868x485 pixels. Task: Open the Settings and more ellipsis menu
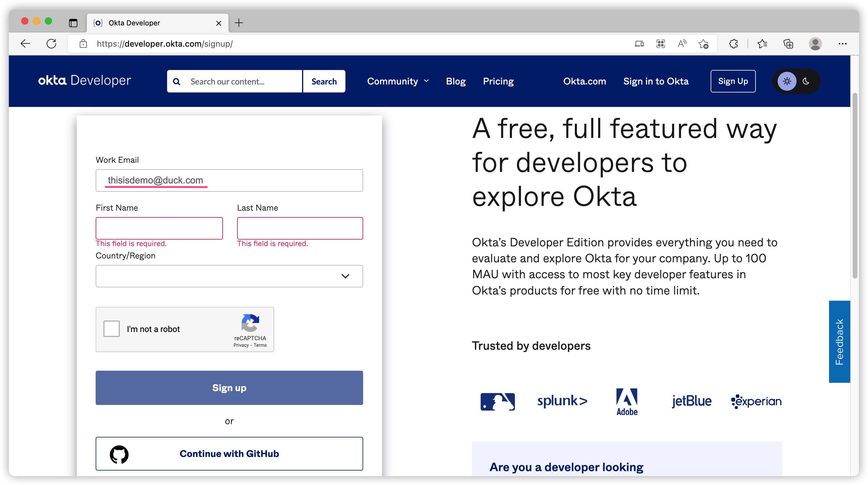(x=842, y=43)
